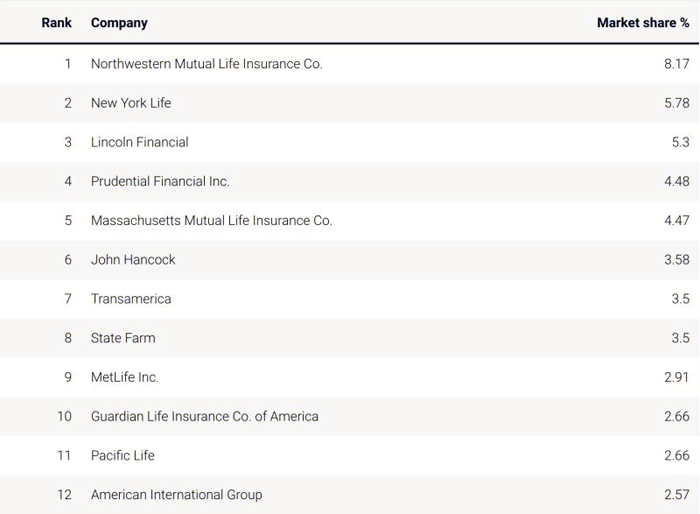Click American International Group entry
Viewport: 700px width, 514px height.
pyautogui.click(x=176, y=494)
